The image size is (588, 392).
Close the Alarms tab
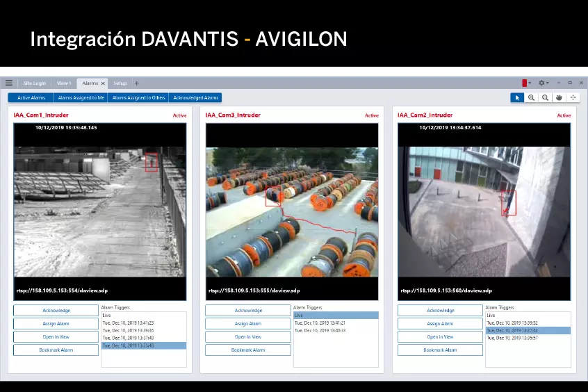click(103, 83)
